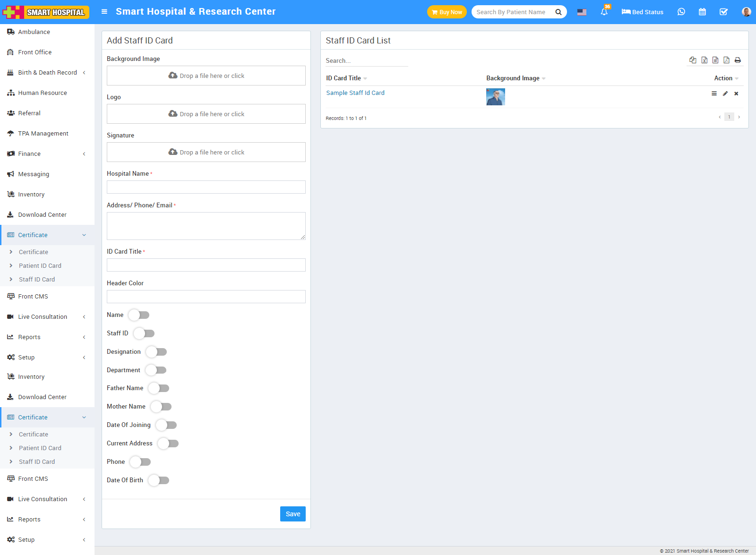This screenshot has width=756, height=555.
Task: Go to Human Resource in sidebar
Action: [43, 93]
